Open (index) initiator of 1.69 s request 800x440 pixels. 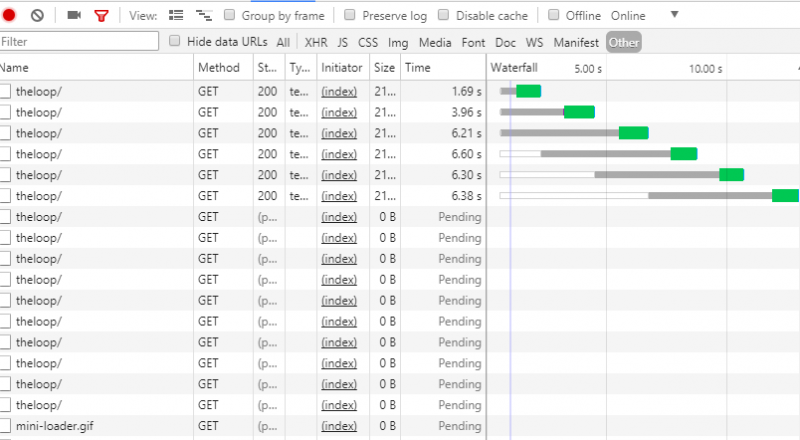pos(339,92)
